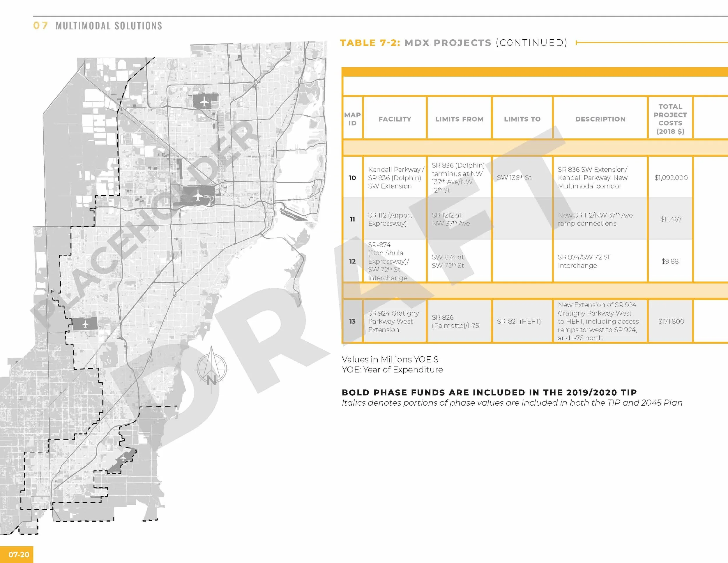
Task: Click the southernmost airport airplane icon
Action: [123, 458]
